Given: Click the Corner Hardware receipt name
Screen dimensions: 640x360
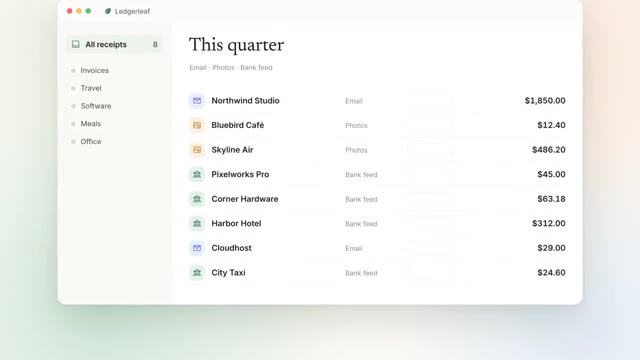Looking at the screenshot, I should click(244, 199).
